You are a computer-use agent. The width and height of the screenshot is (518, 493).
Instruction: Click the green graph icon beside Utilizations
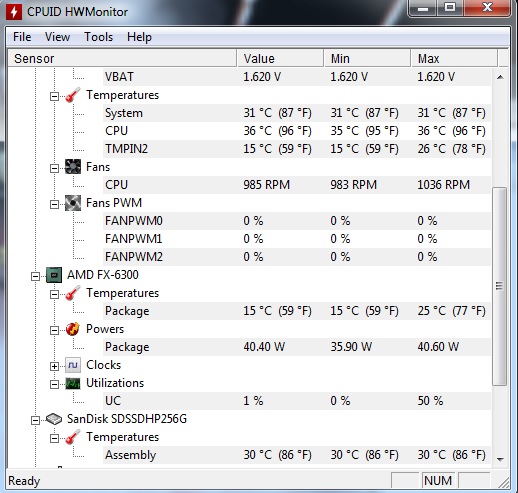pyautogui.click(x=73, y=383)
